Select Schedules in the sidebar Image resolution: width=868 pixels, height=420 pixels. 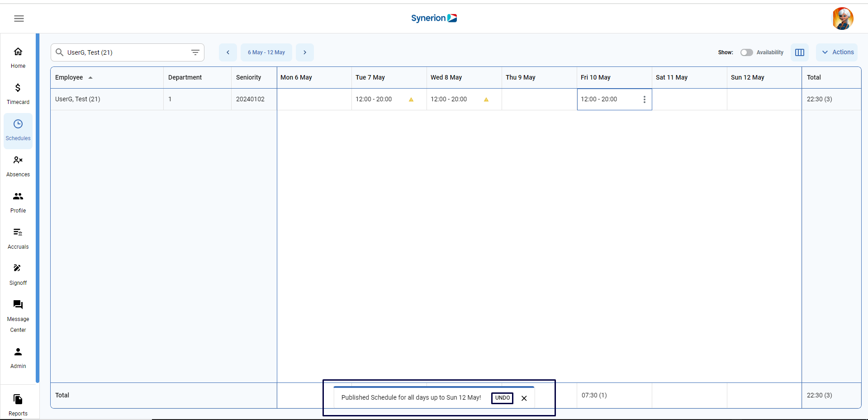(x=18, y=131)
